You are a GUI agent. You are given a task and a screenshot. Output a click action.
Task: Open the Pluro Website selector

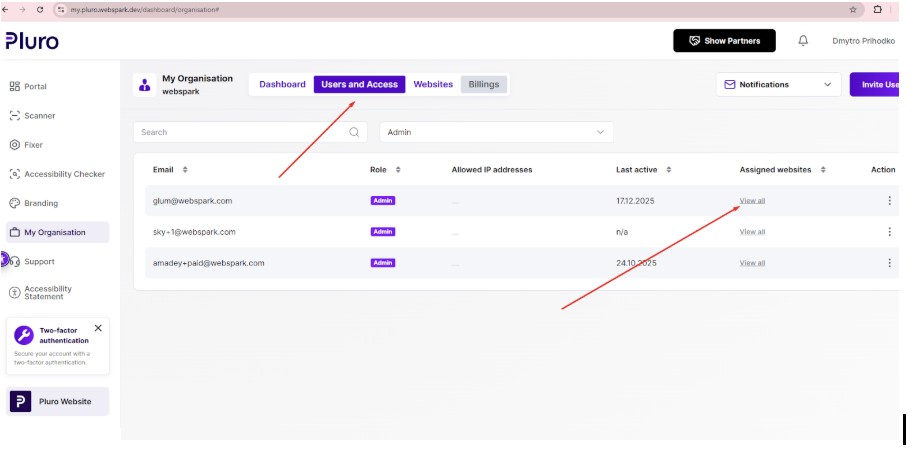(57, 401)
